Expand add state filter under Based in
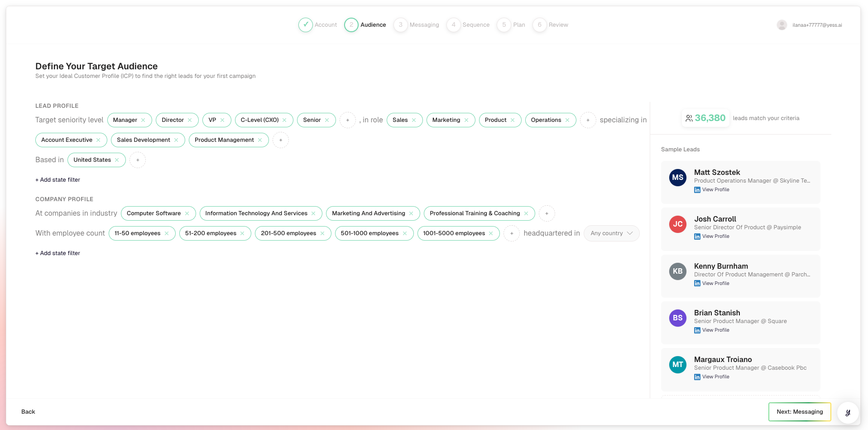 point(58,180)
